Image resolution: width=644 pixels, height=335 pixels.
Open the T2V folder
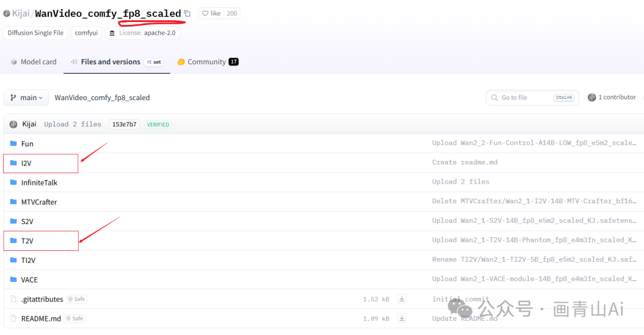[27, 241]
